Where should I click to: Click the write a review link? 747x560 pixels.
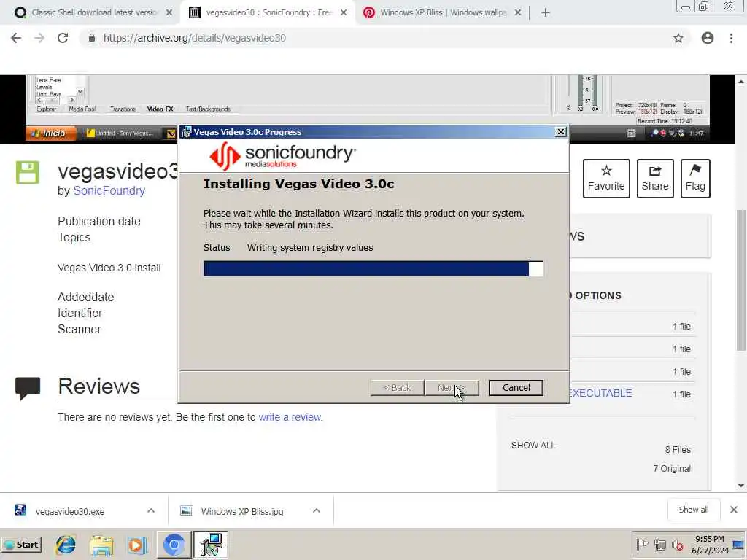(x=290, y=417)
